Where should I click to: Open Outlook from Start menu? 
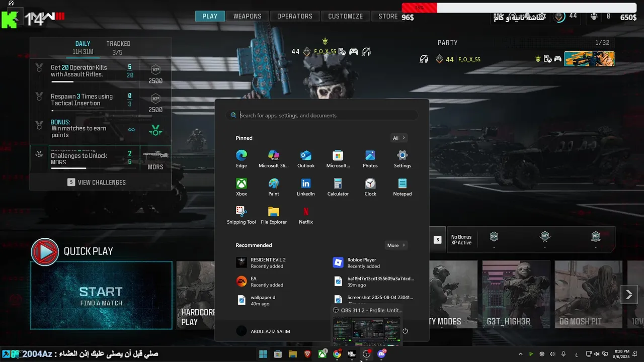(x=306, y=159)
